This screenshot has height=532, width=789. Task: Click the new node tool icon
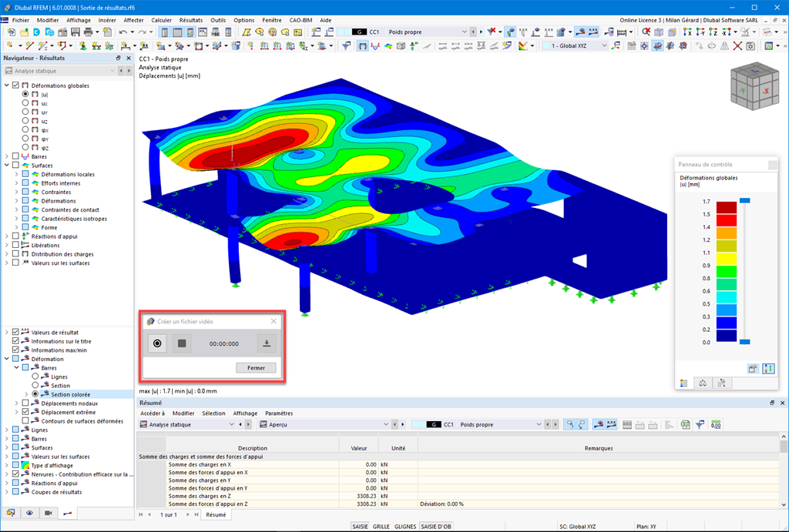(x=11, y=45)
